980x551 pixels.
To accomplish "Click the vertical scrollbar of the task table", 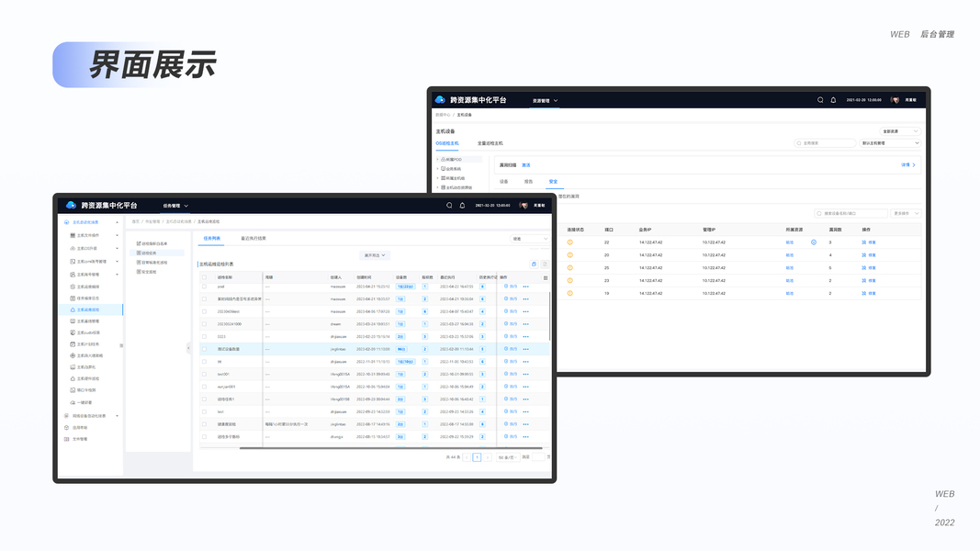I will (x=549, y=316).
